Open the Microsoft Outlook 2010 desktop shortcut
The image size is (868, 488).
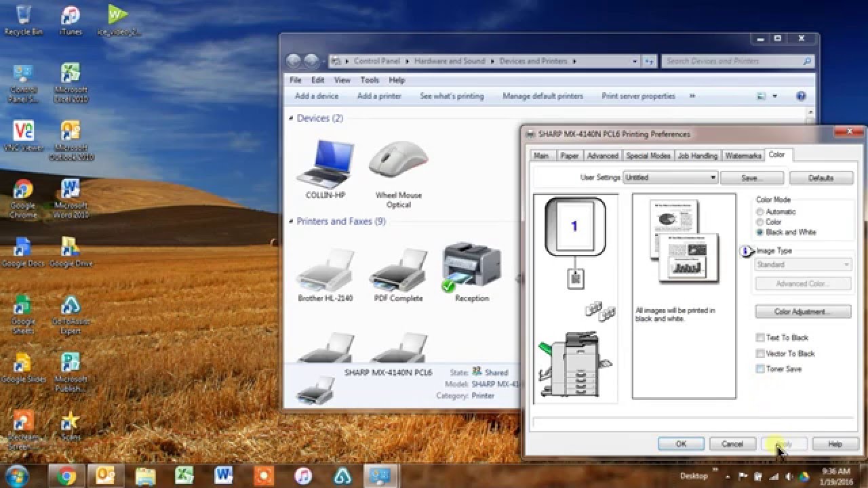(71, 140)
